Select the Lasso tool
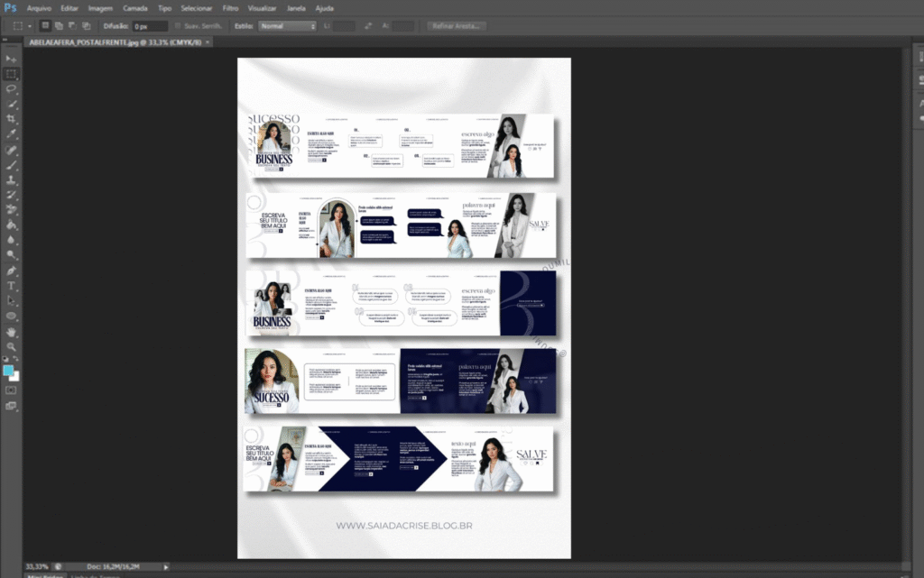The image size is (924, 578). coord(12,88)
